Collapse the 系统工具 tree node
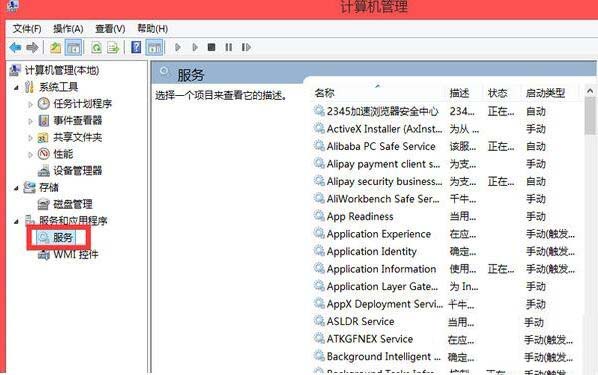The height and width of the screenshot is (375, 598). click(16, 87)
